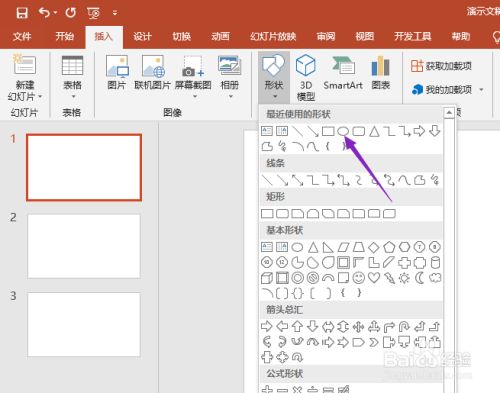
Task: Click the 图表 chart button
Action: click(381, 73)
